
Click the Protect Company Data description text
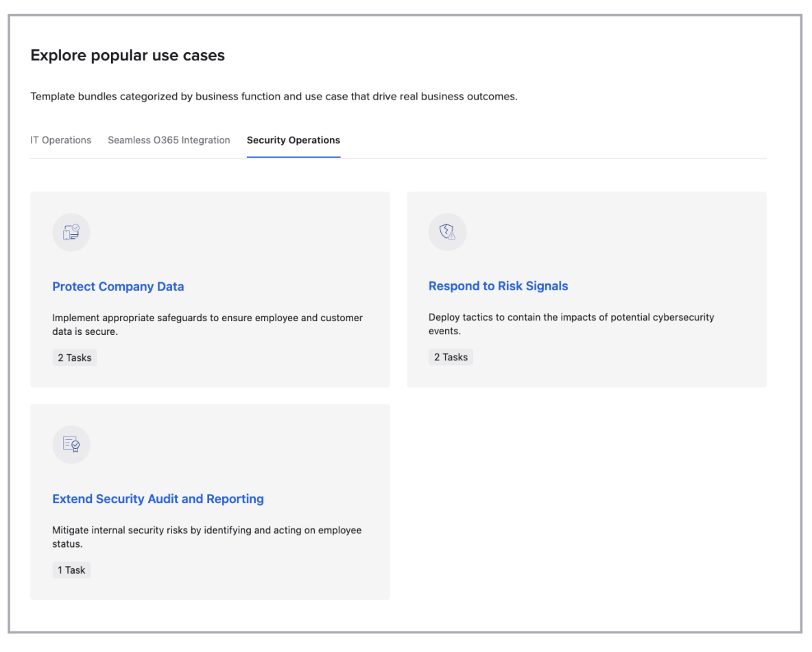207,325
